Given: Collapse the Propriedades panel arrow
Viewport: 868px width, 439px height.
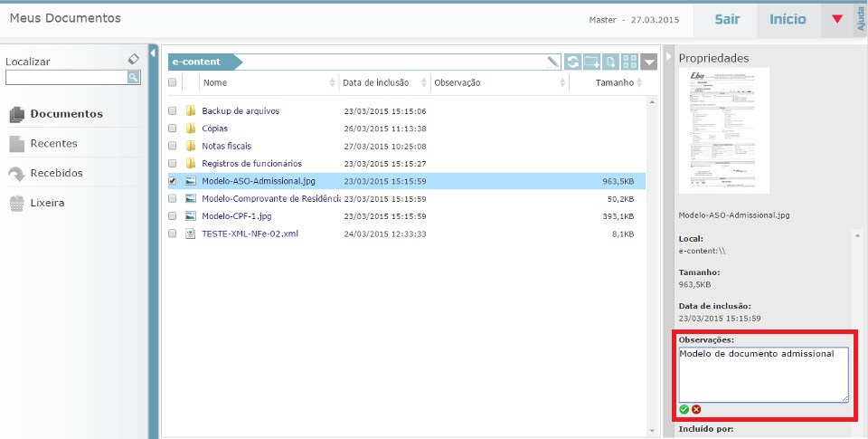Looking at the screenshot, I should (668, 56).
